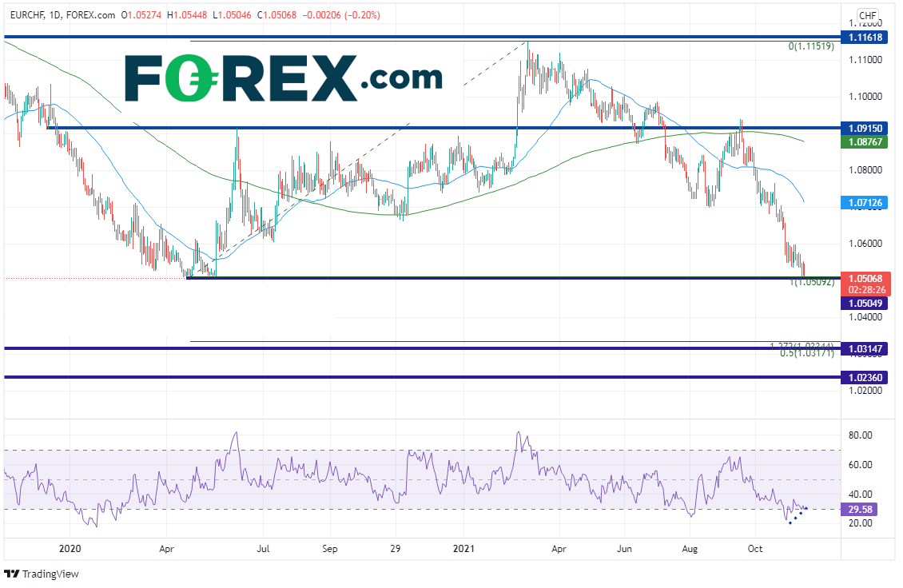Image resolution: width=903 pixels, height=588 pixels.
Task: Click the TradingView logo icon
Action: click(11, 574)
